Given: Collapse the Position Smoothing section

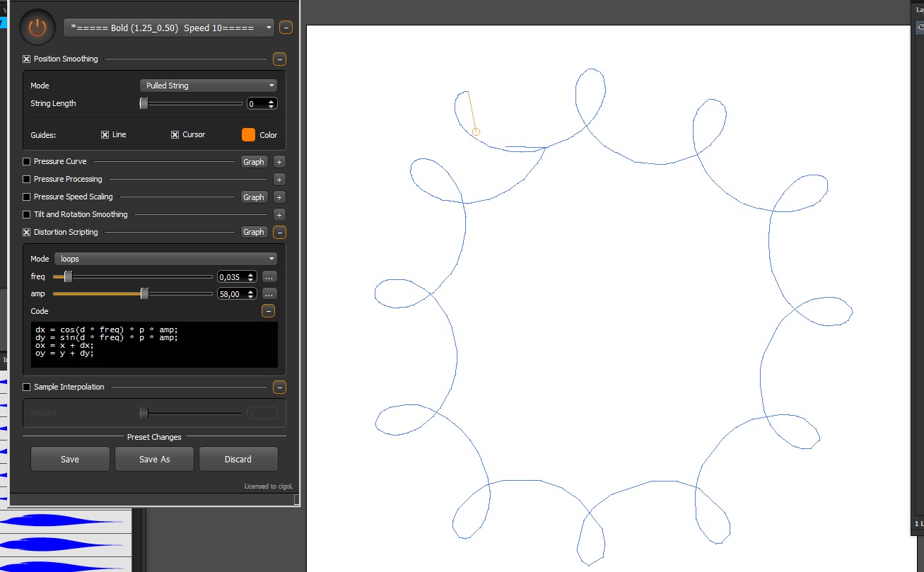Looking at the screenshot, I should tap(279, 59).
